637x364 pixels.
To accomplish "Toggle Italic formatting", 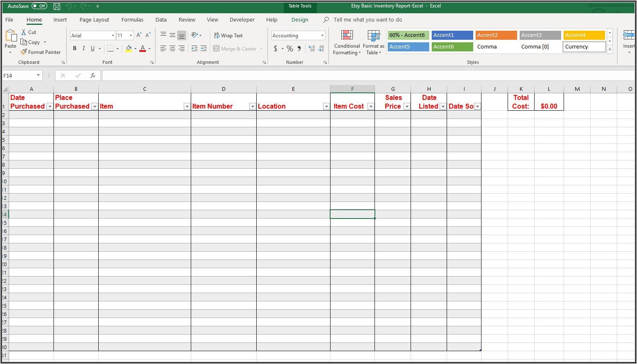I will (83, 49).
